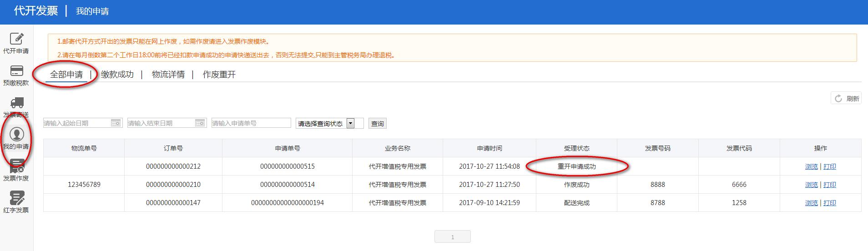Click the 配送完成 status cell
868x251 pixels.
[577, 203]
